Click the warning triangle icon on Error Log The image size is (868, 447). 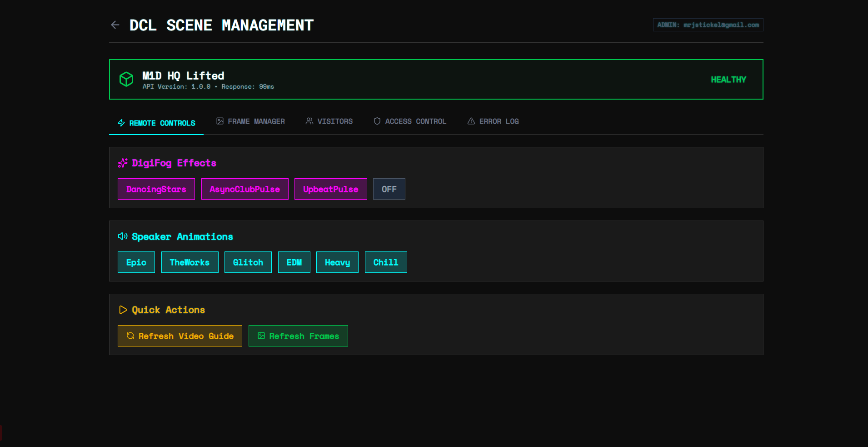[x=471, y=121]
